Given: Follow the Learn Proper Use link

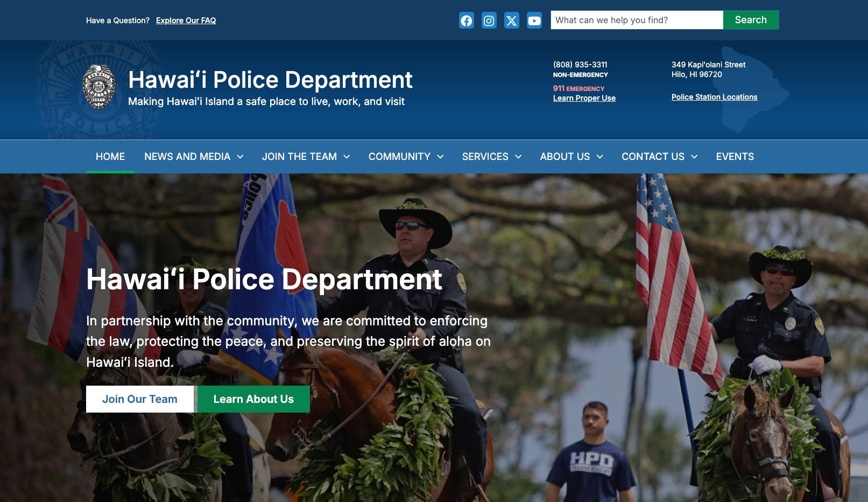Looking at the screenshot, I should click(x=584, y=98).
